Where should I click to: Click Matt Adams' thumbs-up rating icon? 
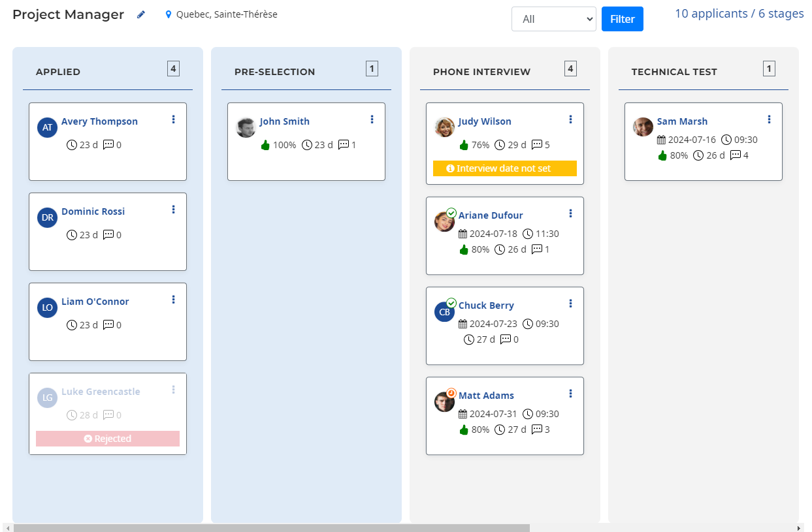[464, 430]
